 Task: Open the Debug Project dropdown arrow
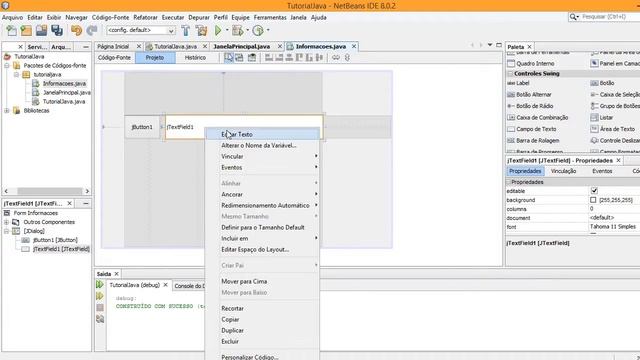[247, 30]
